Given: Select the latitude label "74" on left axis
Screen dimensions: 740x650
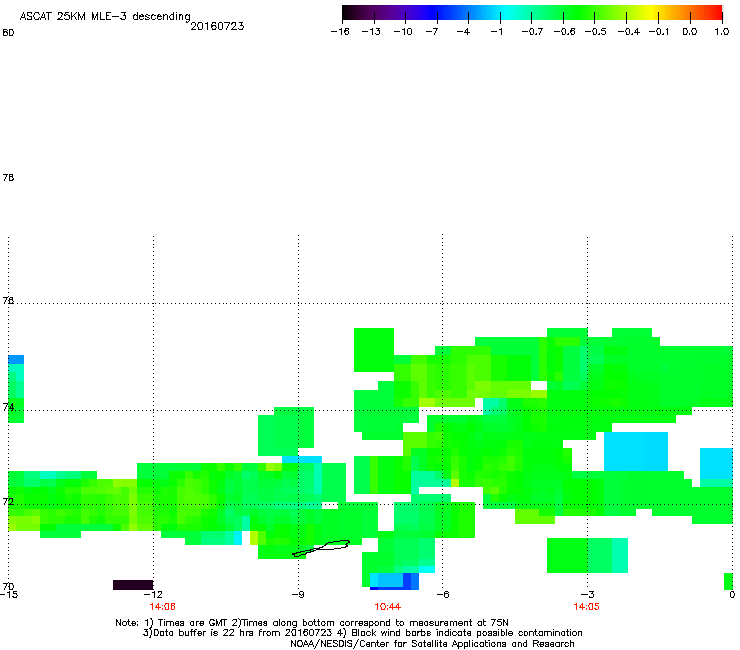Looking at the screenshot, I should 8,407.
